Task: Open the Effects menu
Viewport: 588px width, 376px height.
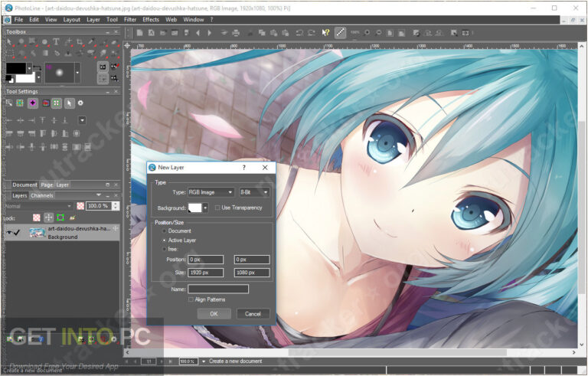Action: 151,19
